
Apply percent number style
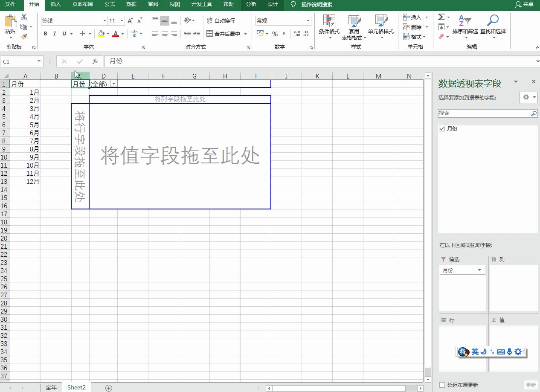(x=275, y=34)
